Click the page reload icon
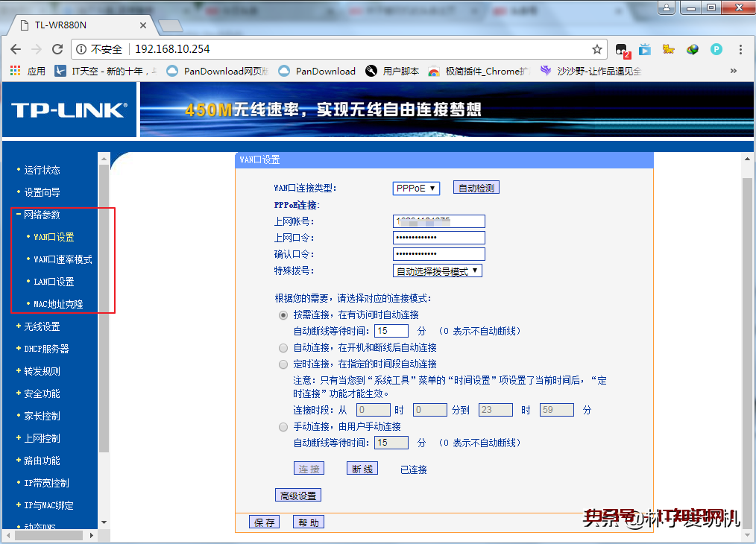The width and height of the screenshot is (756, 544). coord(57,48)
